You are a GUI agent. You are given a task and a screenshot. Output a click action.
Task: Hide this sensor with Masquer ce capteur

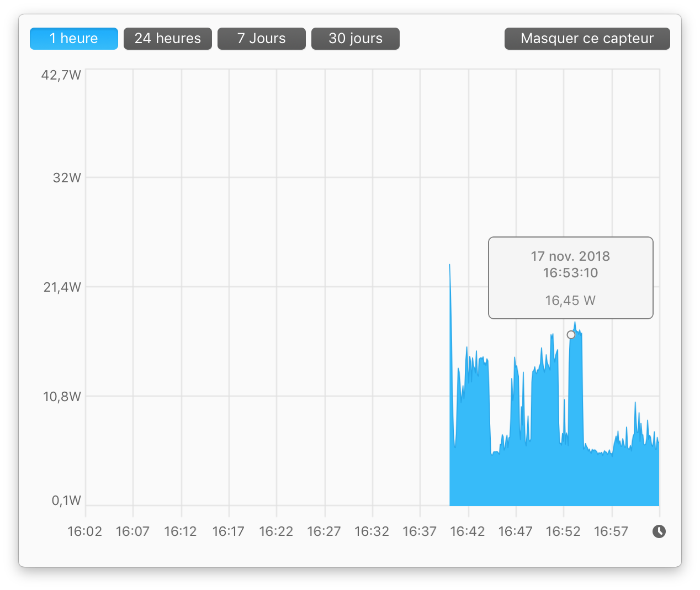(x=587, y=38)
